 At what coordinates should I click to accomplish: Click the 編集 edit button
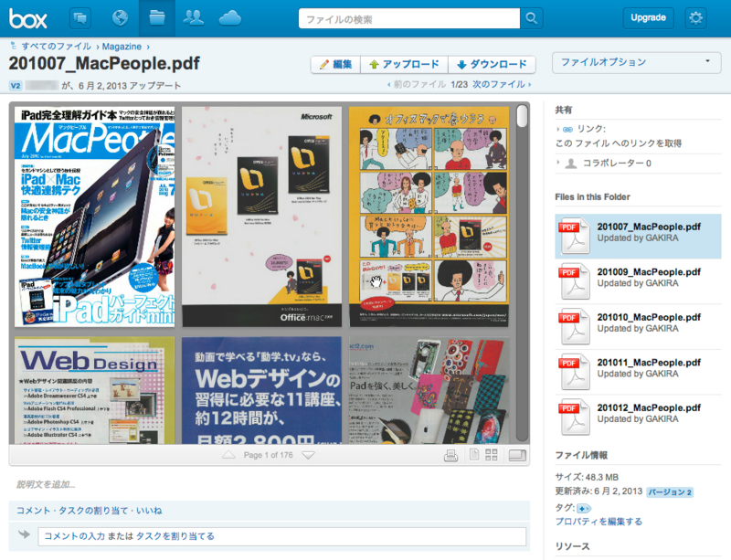pos(335,64)
